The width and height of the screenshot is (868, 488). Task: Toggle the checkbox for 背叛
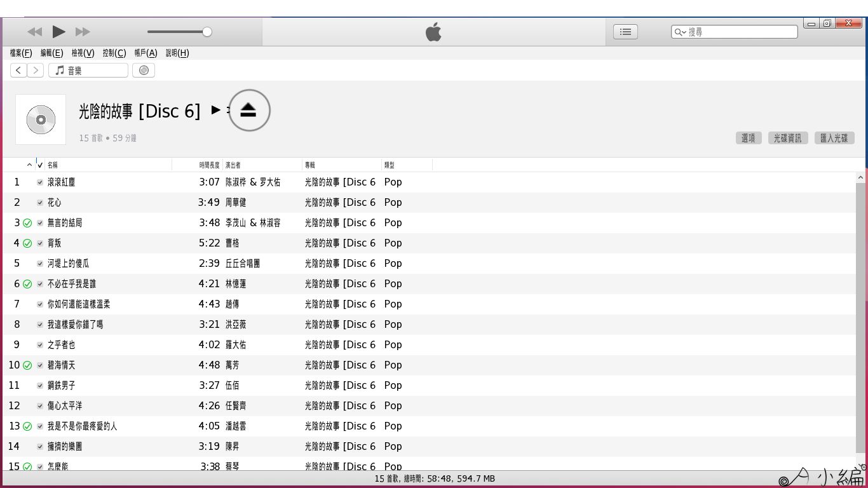(x=40, y=243)
